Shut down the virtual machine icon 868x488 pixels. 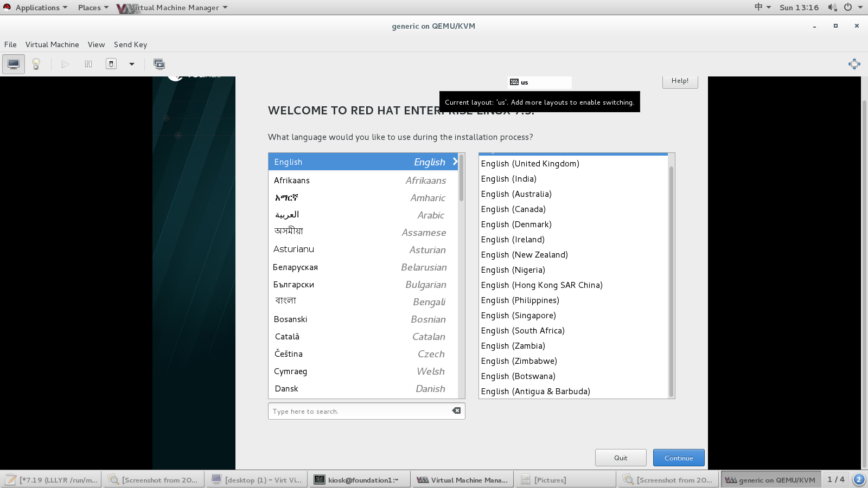(111, 64)
